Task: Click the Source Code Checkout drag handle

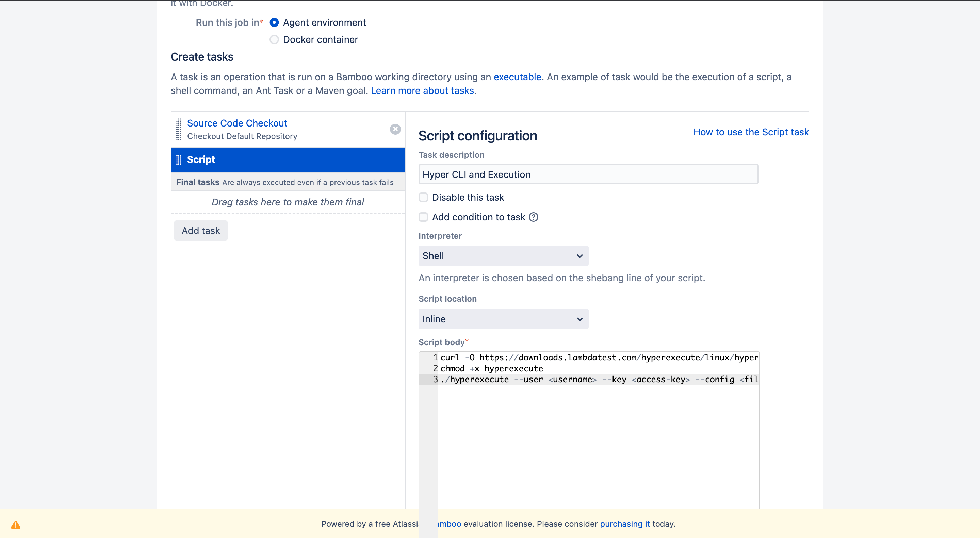Action: [x=178, y=129]
